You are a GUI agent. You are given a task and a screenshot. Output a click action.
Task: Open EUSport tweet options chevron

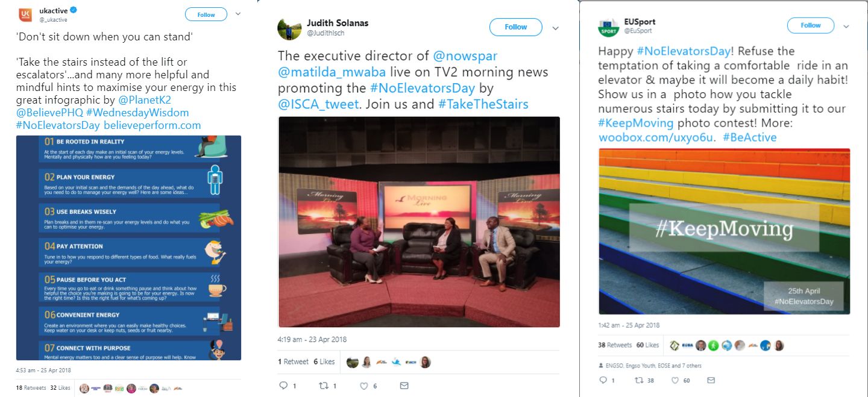(x=846, y=27)
